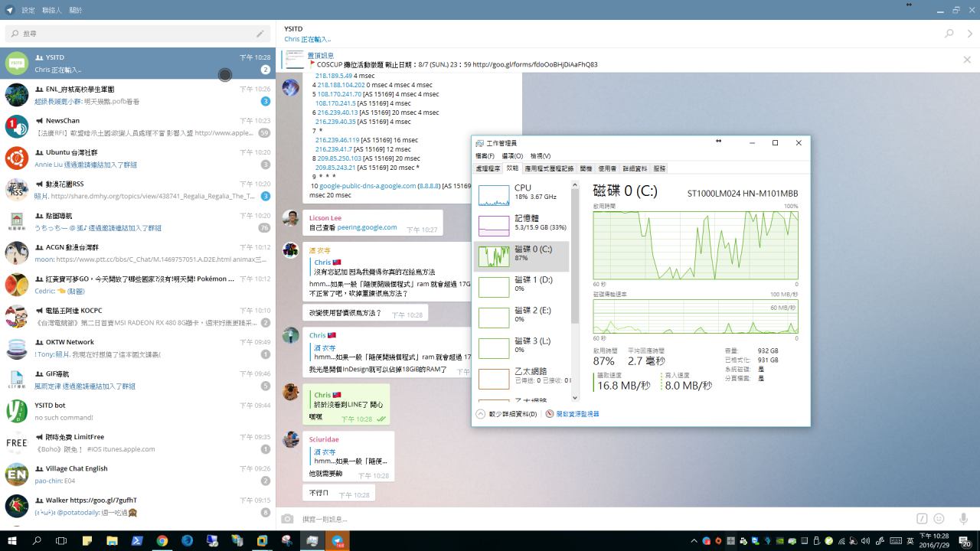Select the CPU performance graph item
Screen dimensions: 980x551
(x=521, y=194)
